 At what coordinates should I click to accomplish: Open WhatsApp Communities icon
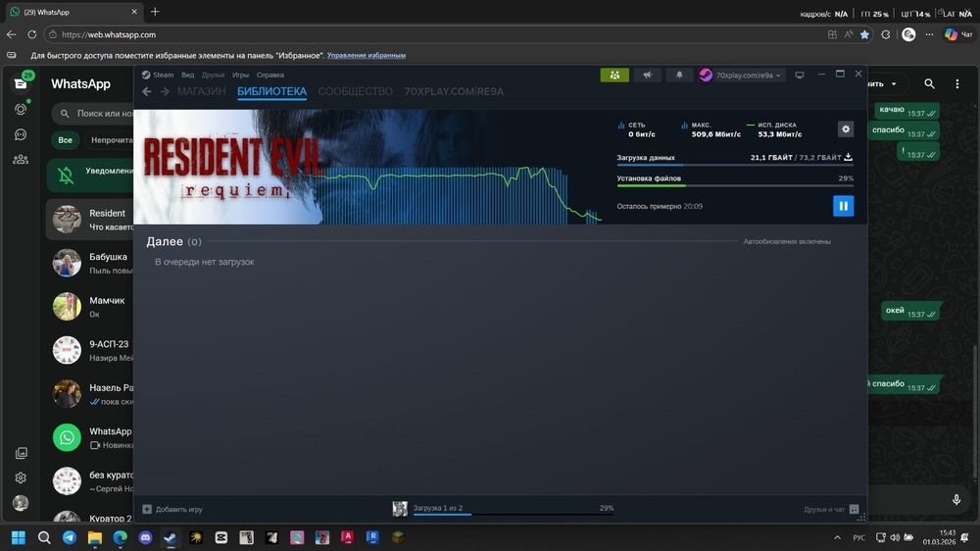click(21, 160)
